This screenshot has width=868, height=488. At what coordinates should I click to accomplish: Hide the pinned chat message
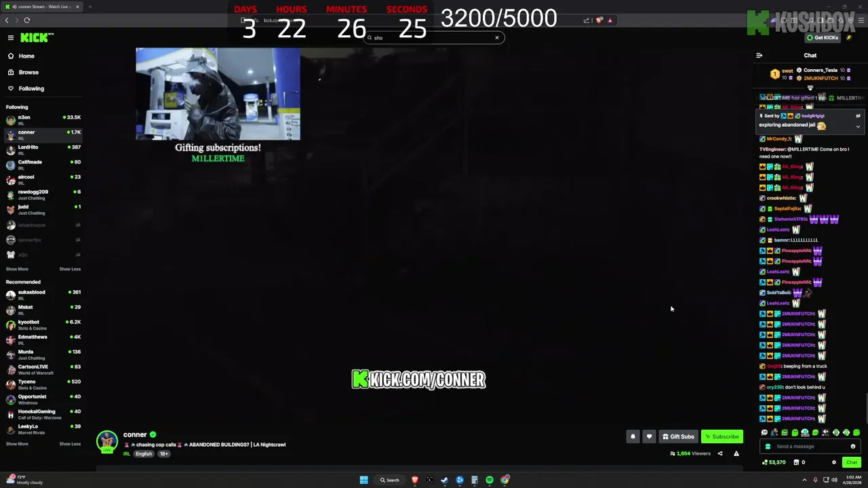tap(858, 116)
